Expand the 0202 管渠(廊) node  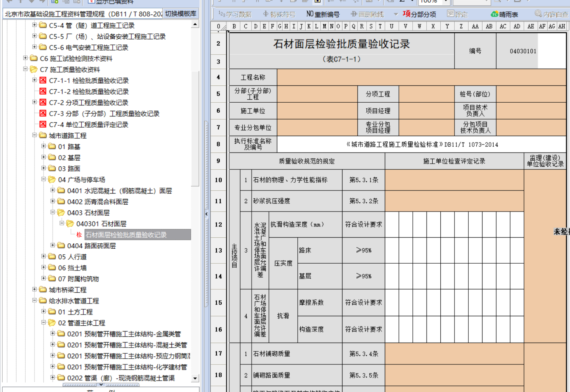[53, 377]
